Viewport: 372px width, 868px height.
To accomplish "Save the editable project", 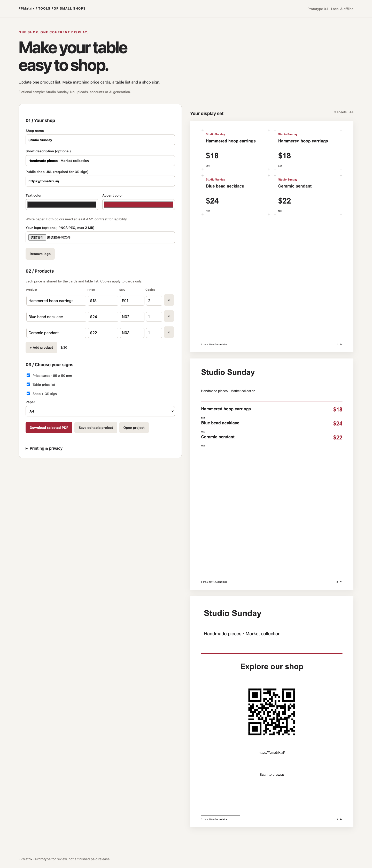I will click(96, 428).
